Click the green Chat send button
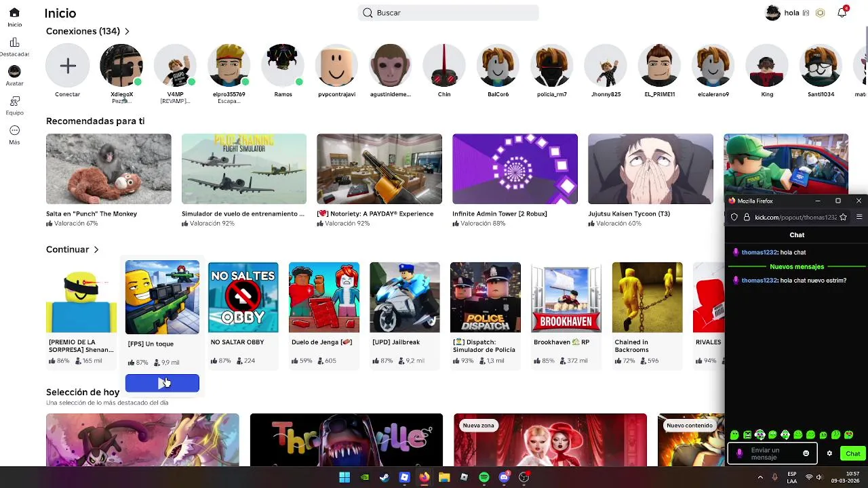 [x=852, y=453]
